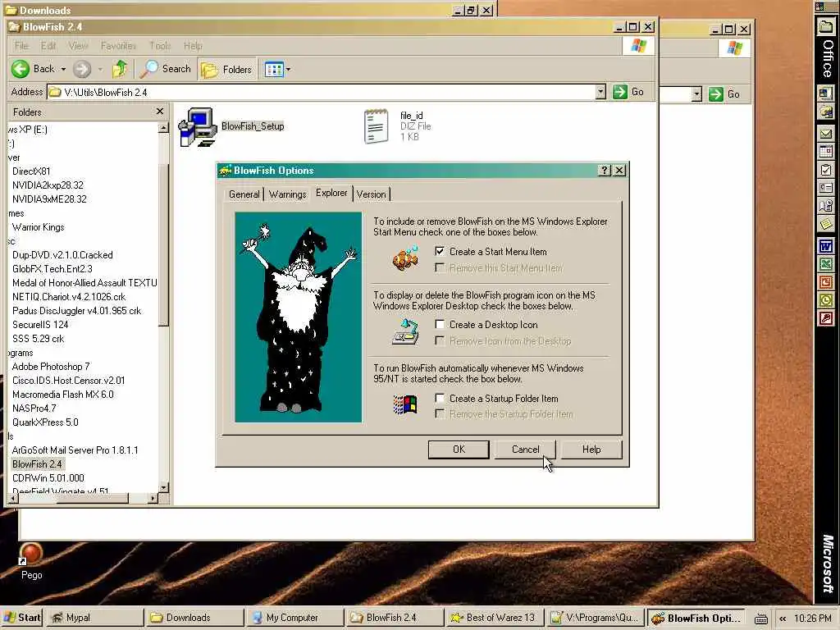The image size is (840, 630).
Task: Select Adobe Photoshop 7 folder in tree
Action: tap(51, 367)
